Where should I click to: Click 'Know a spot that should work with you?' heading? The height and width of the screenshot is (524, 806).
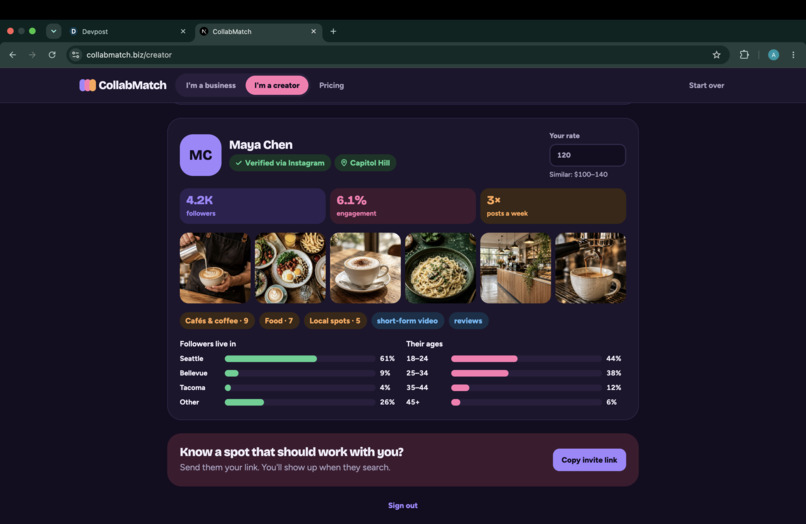tap(291, 452)
